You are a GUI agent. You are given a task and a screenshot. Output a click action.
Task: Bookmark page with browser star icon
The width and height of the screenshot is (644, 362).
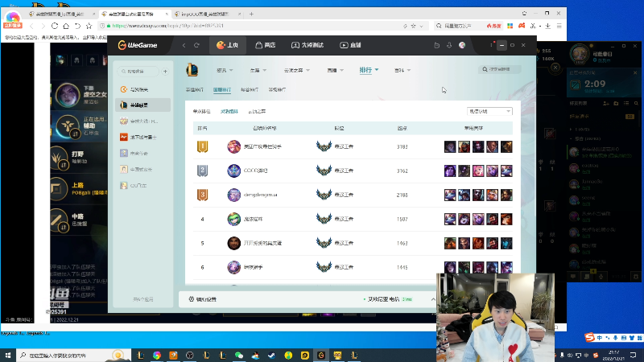pyautogui.click(x=89, y=26)
